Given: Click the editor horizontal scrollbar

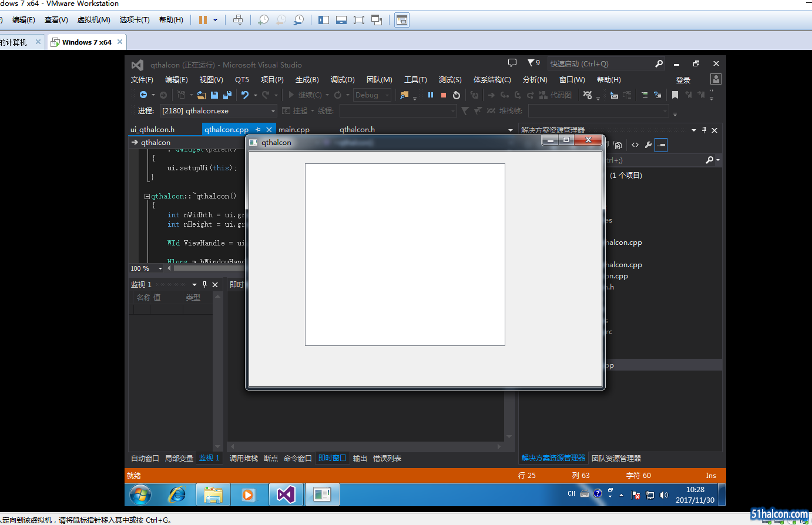Looking at the screenshot, I should click(209, 268).
